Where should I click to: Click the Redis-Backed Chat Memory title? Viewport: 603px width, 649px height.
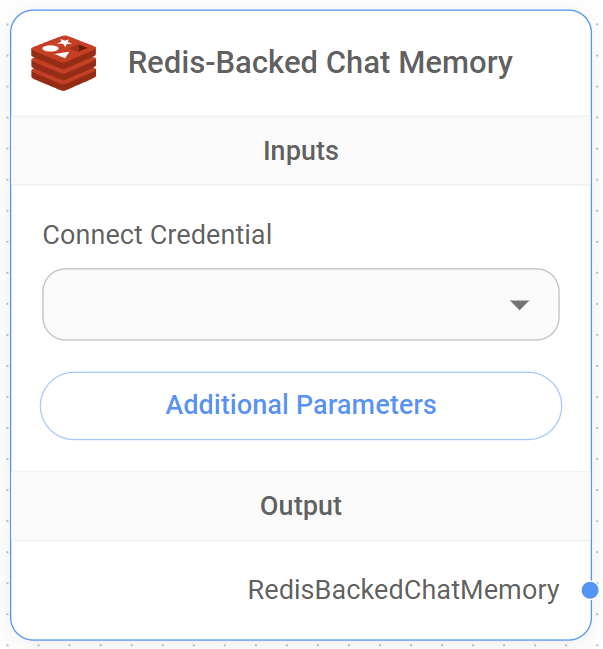(320, 63)
